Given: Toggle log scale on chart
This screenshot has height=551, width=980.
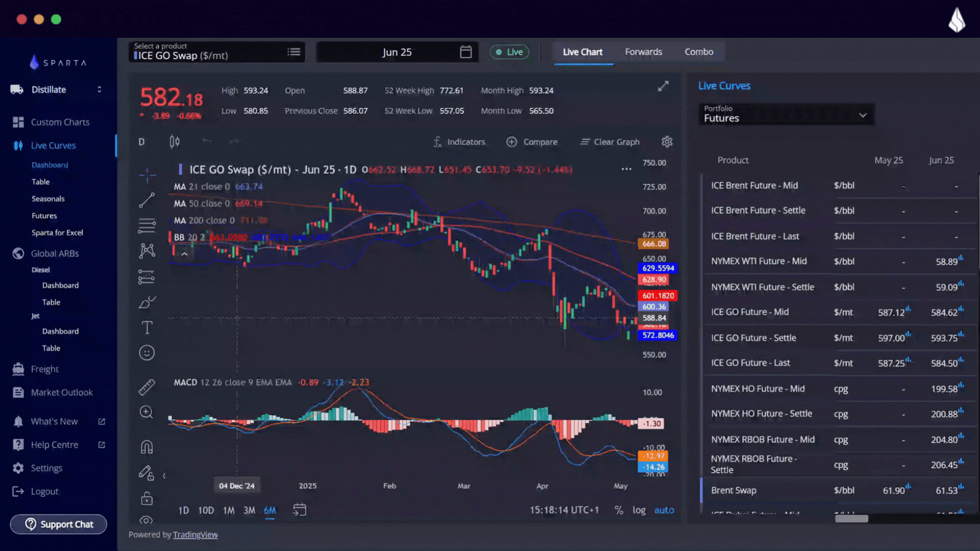Looking at the screenshot, I should [x=639, y=510].
